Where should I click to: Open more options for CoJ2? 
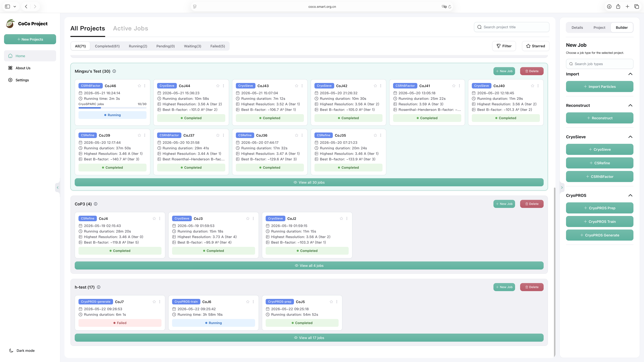pyautogui.click(x=347, y=218)
